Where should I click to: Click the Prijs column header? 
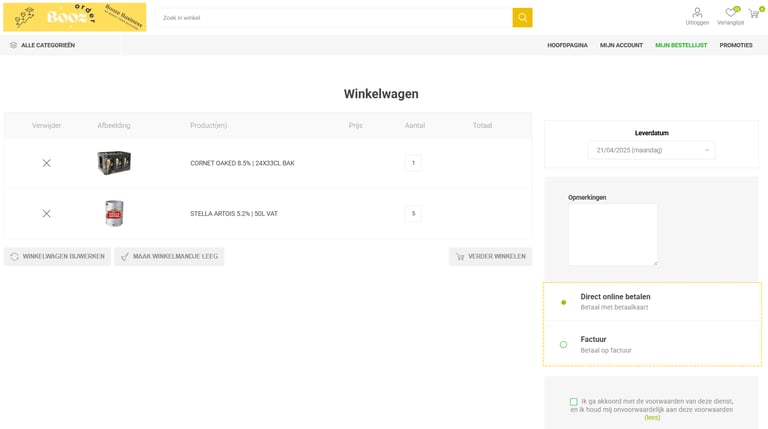point(356,125)
